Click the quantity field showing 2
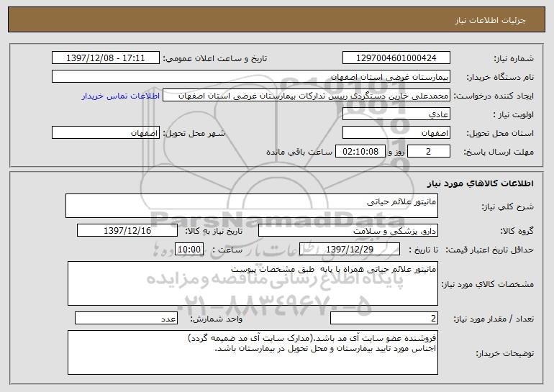554x392 pixels. pyautogui.click(x=384, y=318)
